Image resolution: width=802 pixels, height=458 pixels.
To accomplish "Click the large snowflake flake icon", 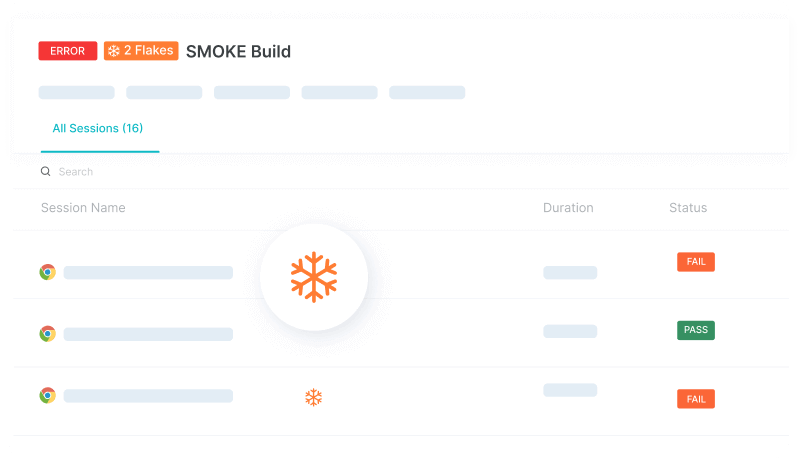I will [314, 277].
